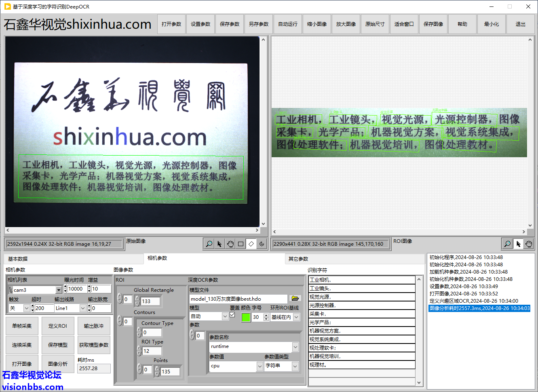Image resolution: width=538 pixels, height=392 pixels.
Task: Click 连续采集 continuous capture button
Action: coord(22,345)
